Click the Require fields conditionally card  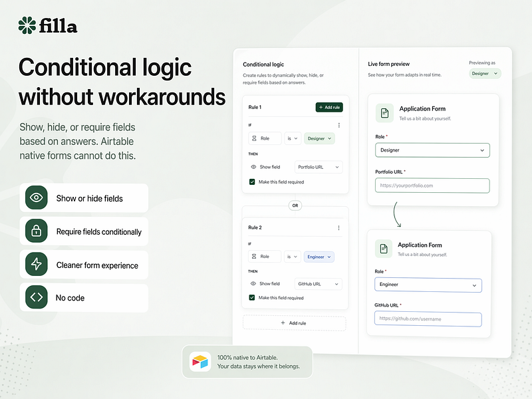84,231
